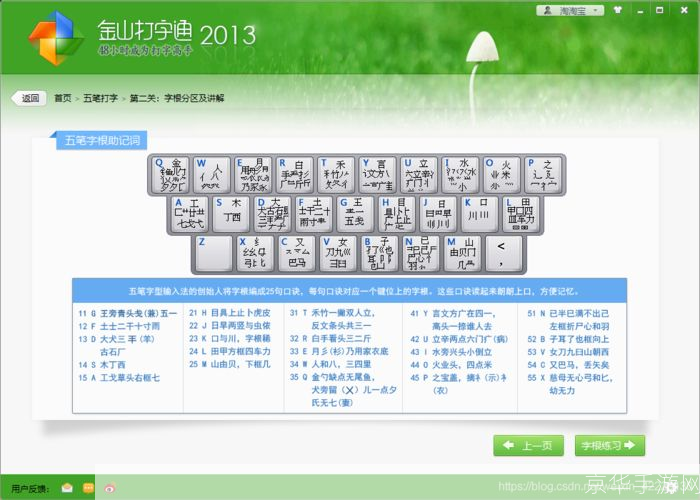Click the blue mnemonic description banner text
The width and height of the screenshot is (700, 500).
click(354, 292)
